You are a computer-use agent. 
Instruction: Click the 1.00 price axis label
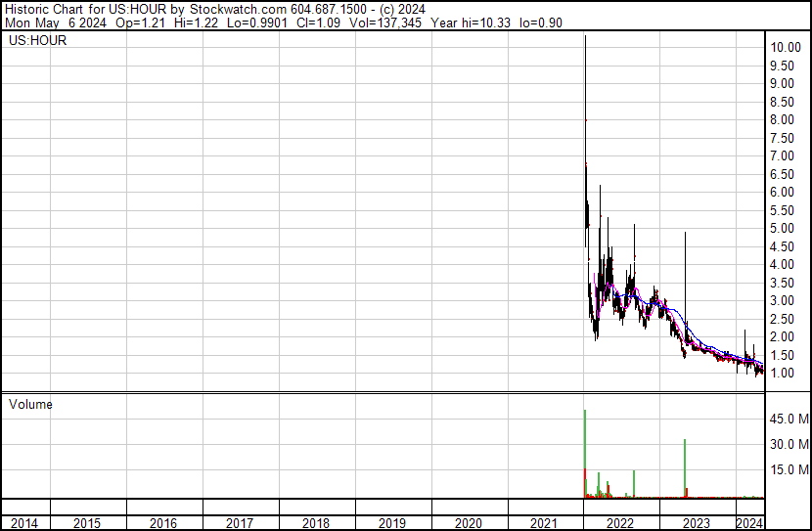coord(784,374)
